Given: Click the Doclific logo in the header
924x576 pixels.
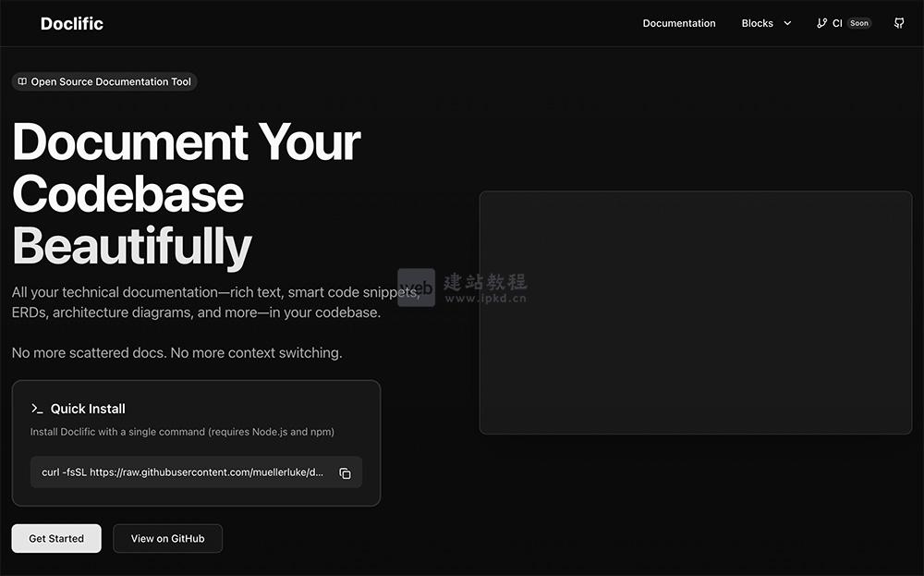Looking at the screenshot, I should point(72,23).
